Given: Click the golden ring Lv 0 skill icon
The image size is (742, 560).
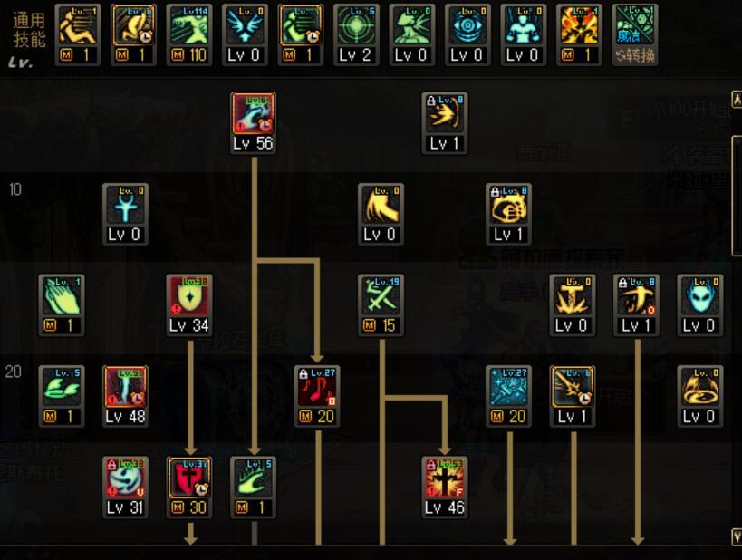Looking at the screenshot, I should click(x=700, y=387).
